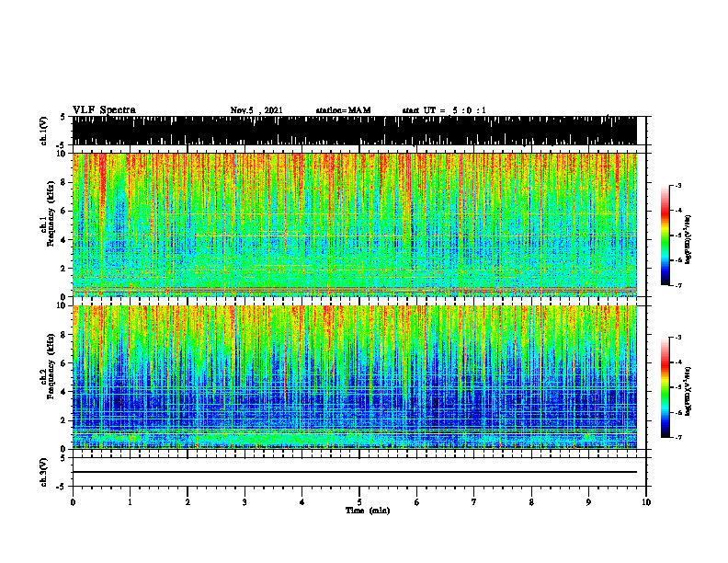Screen dimensions: 728x563
Task: Click the "6" kHz tick on the ch.1 axis
Action: 63,211
